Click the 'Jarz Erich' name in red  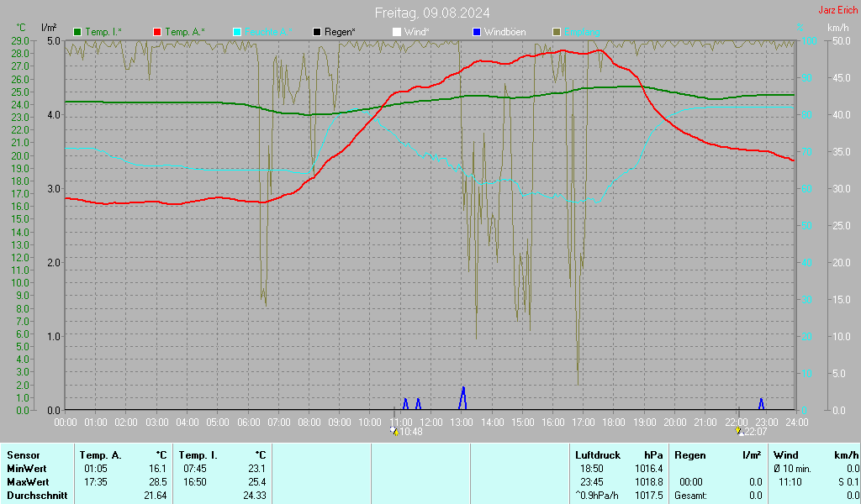838,10
